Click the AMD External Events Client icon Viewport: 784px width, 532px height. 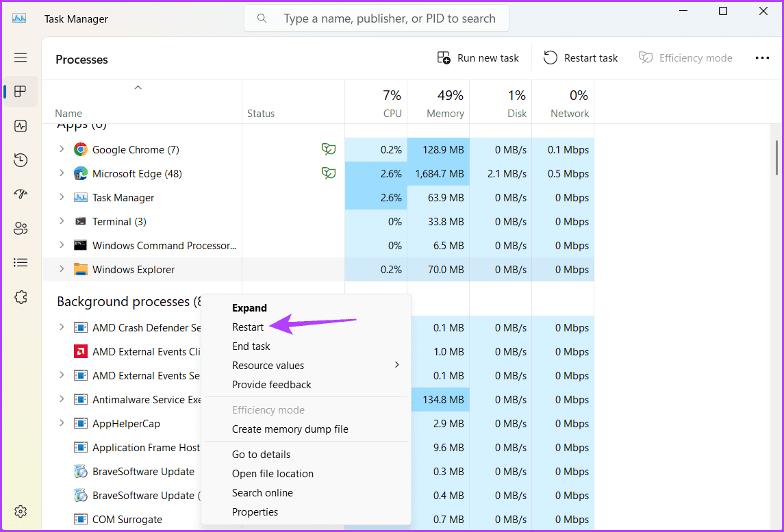(x=81, y=351)
